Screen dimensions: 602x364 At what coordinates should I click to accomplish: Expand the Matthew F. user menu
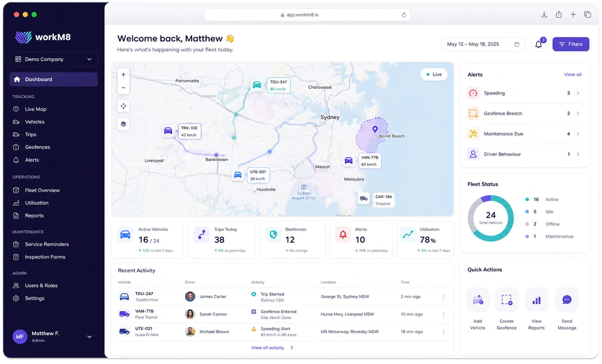(x=89, y=337)
